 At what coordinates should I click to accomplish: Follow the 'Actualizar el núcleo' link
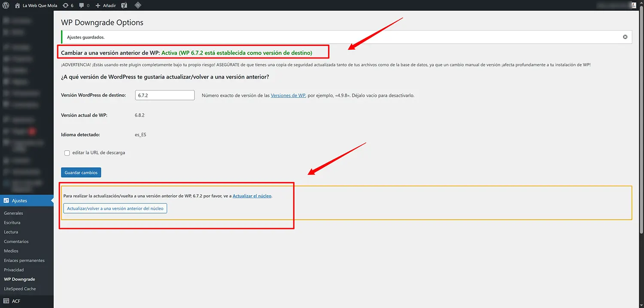coord(251,196)
